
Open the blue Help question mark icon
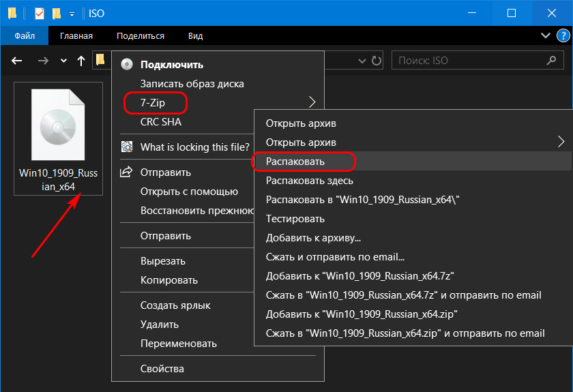point(563,35)
